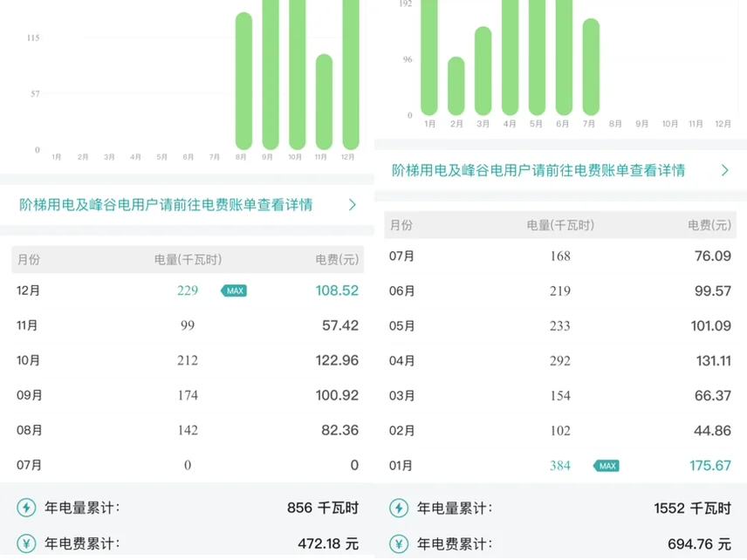Click 212 usage value in 10月 row

point(188,360)
